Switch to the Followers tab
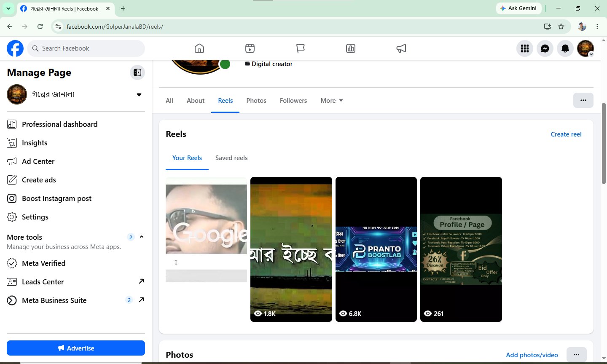 (x=293, y=101)
